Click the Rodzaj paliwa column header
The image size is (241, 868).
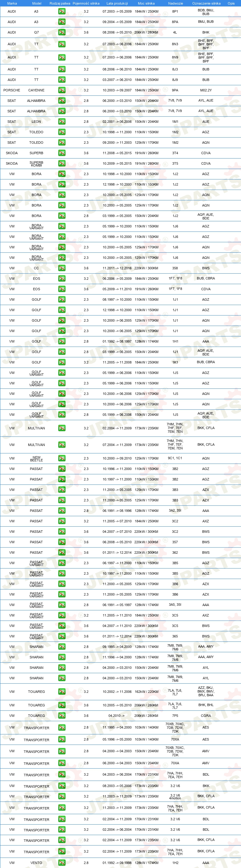point(60,3)
